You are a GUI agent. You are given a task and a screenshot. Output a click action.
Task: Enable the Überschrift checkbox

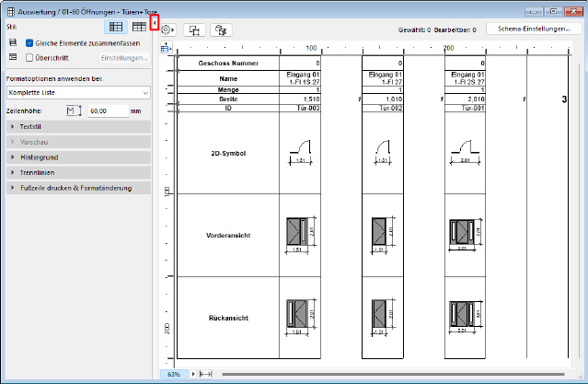29,58
